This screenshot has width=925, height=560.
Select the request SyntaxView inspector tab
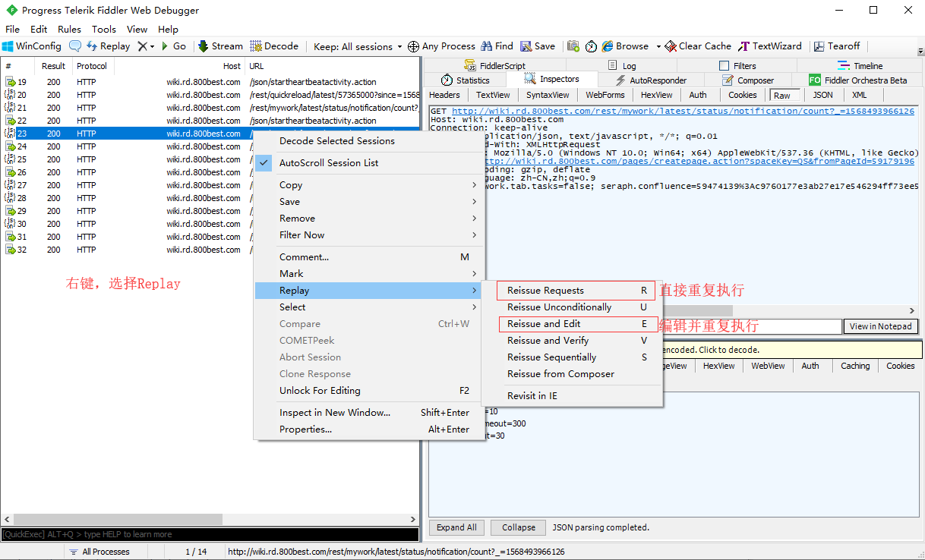click(x=548, y=95)
